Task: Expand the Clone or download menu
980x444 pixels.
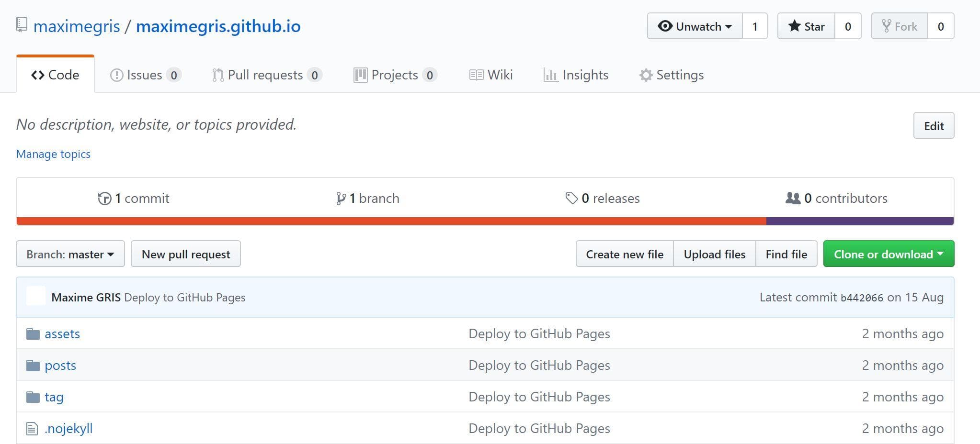Action: [x=889, y=254]
